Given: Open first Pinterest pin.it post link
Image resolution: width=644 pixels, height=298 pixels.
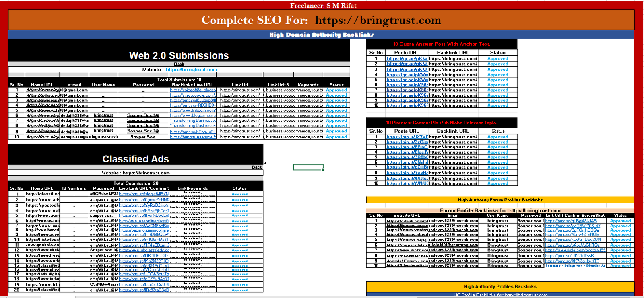Looking at the screenshot, I should tap(407, 137).
